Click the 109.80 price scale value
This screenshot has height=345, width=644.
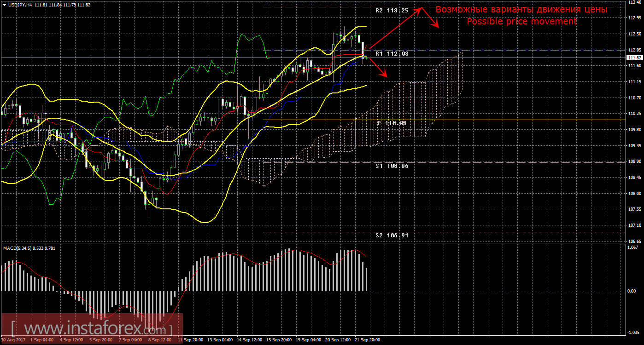634,130
